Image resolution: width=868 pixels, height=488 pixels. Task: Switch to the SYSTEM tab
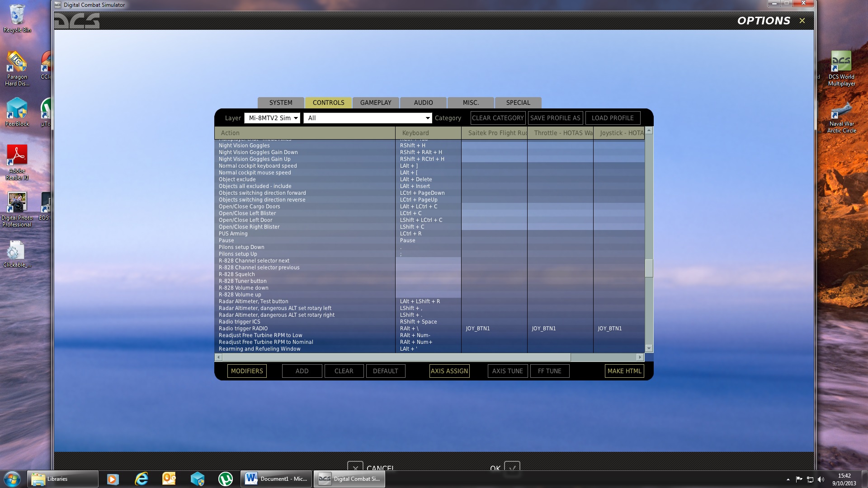[x=281, y=103]
